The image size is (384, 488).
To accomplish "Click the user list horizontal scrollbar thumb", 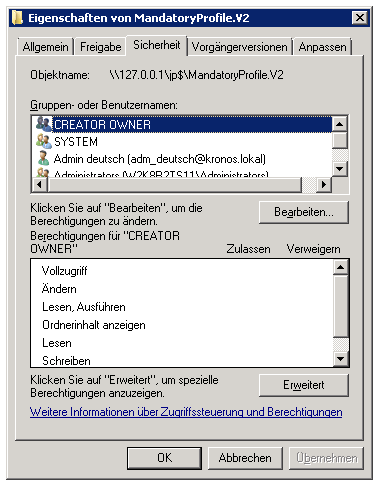I will coord(175,184).
